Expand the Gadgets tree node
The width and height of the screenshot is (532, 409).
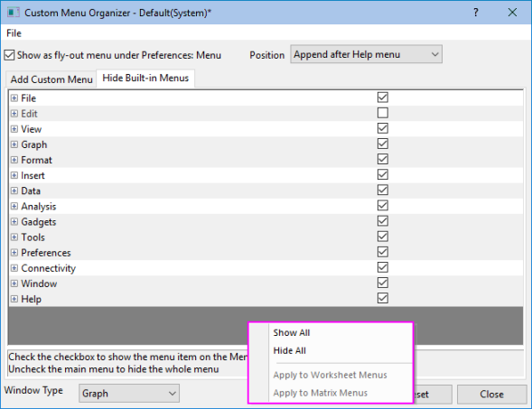[14, 221]
